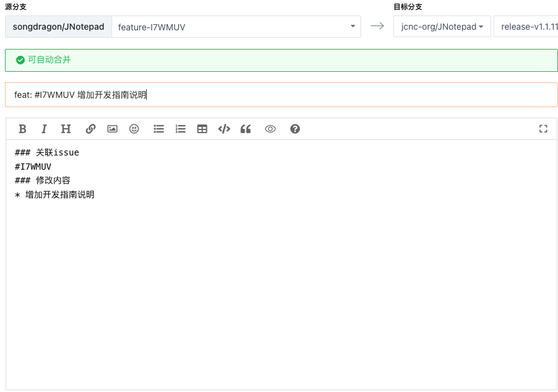Click the pull request title input field

pyautogui.click(x=279, y=95)
